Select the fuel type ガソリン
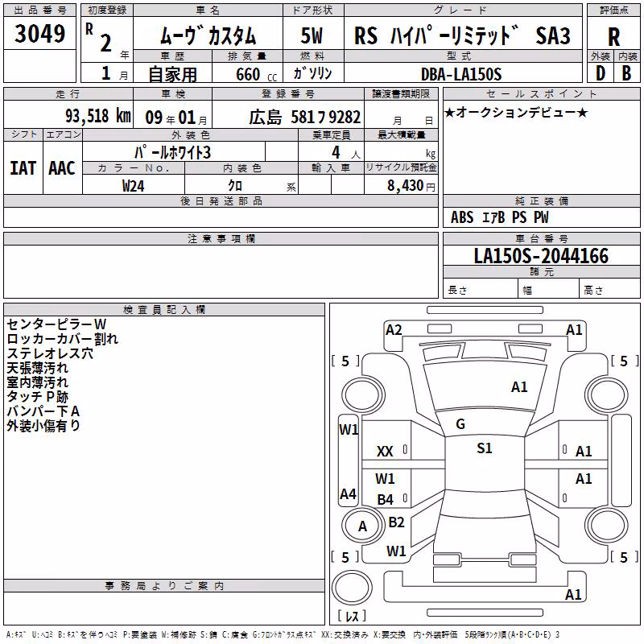644x644 pixels. tap(312, 73)
